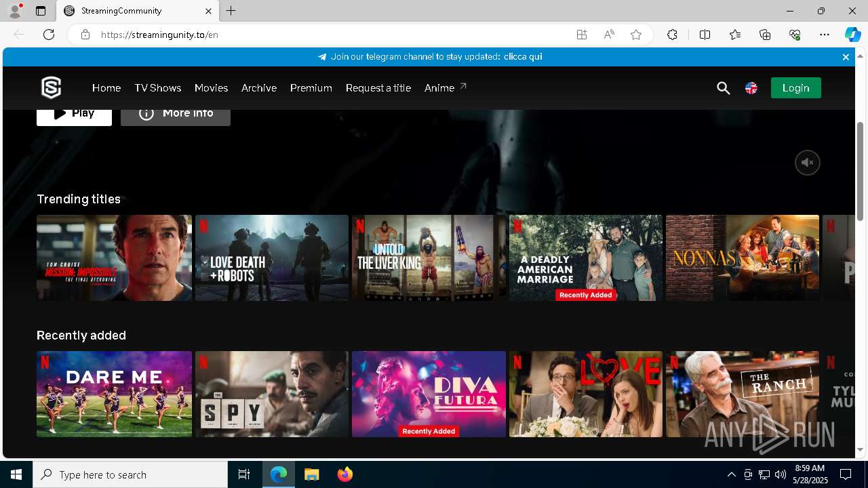868x488 pixels.
Task: Click the More Info button
Action: 176,116
